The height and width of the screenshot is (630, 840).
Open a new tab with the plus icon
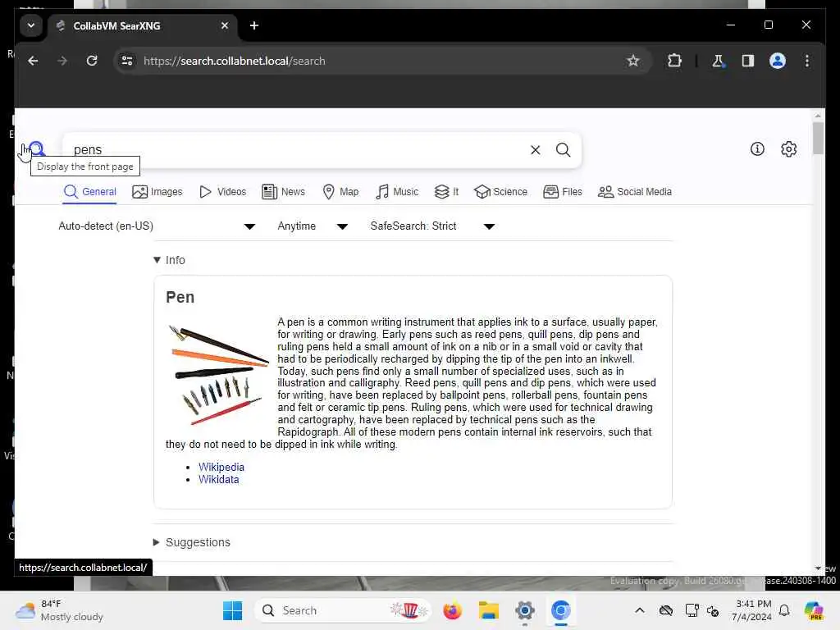point(254,25)
